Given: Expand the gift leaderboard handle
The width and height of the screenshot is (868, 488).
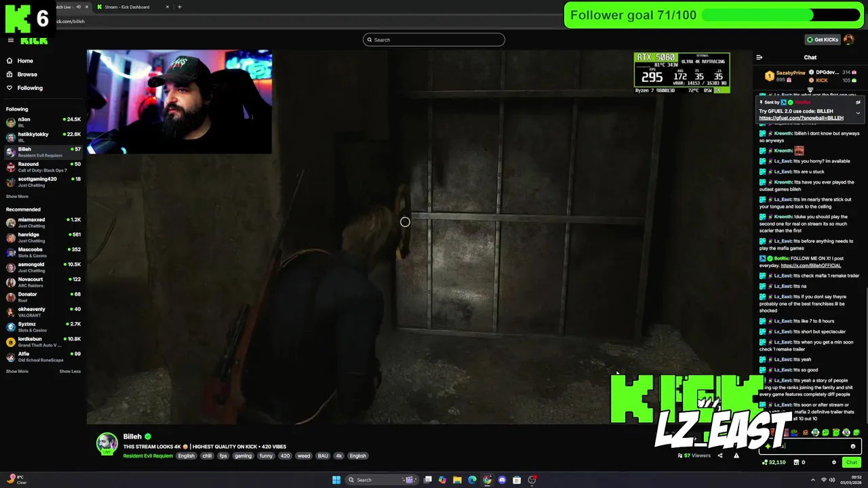Looking at the screenshot, I should pyautogui.click(x=810, y=89).
